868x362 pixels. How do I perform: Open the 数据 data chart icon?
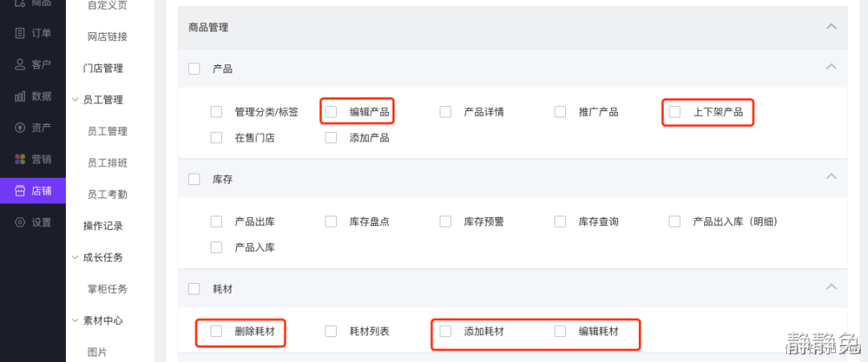(x=20, y=97)
